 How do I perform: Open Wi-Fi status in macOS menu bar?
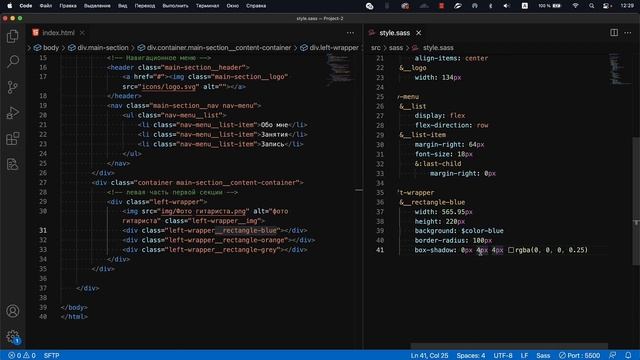576,6
